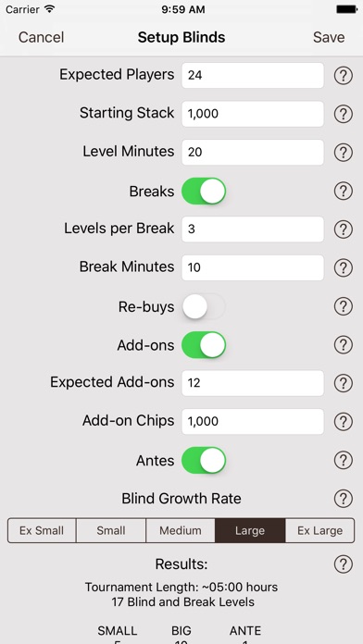Show help for Level Minutes
This screenshot has width=363, height=644.
343,153
